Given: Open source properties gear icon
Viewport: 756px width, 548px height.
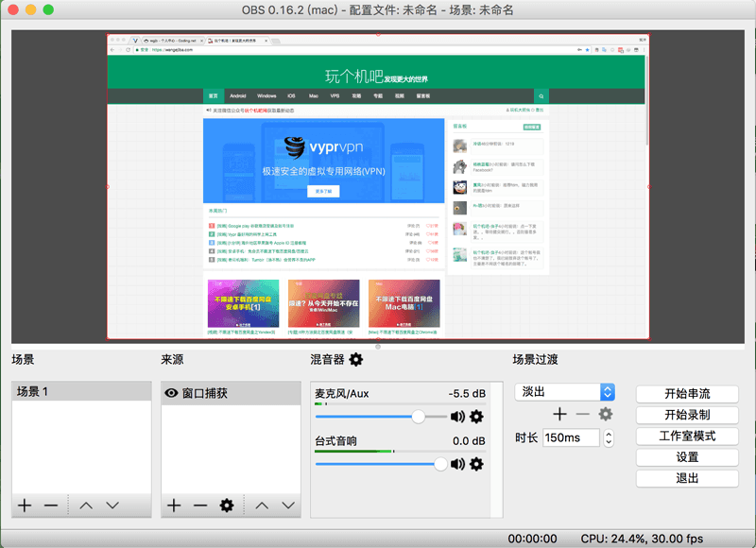Looking at the screenshot, I should [227, 505].
